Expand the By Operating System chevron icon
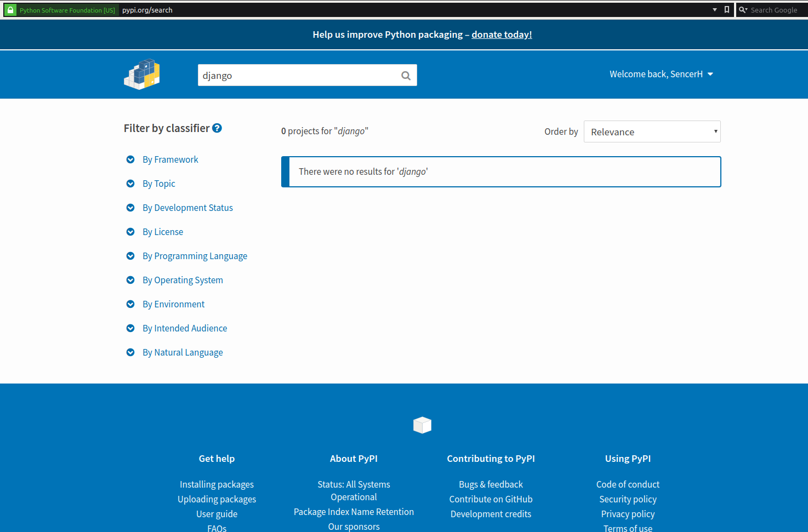Screen dimensions: 808x532 coord(130,280)
